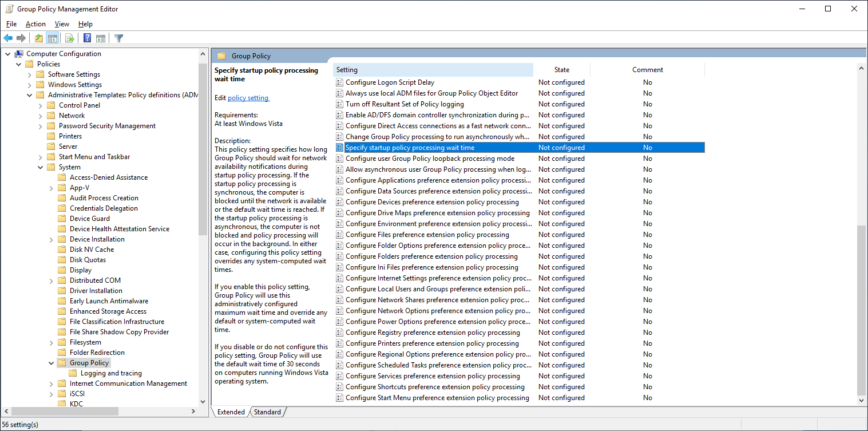Click the Computer Configuration computer icon

[19, 54]
